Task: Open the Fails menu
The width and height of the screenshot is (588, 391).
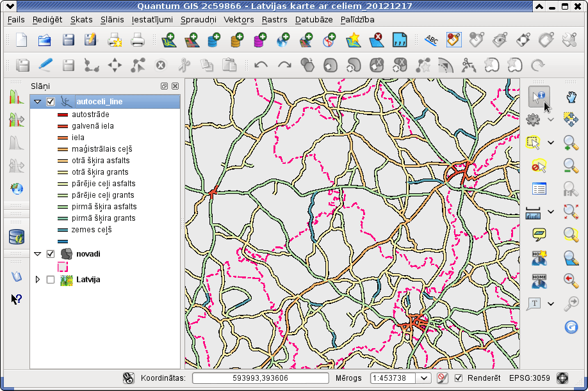Action: coord(16,19)
